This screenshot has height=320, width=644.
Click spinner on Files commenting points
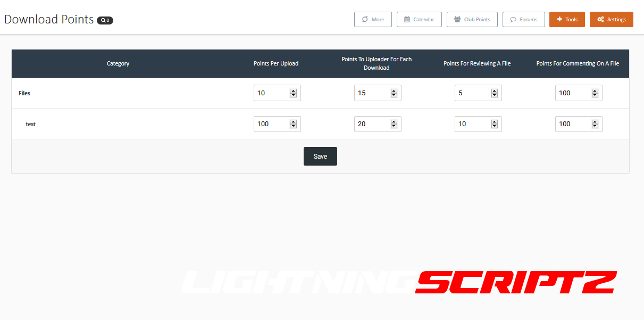click(595, 93)
